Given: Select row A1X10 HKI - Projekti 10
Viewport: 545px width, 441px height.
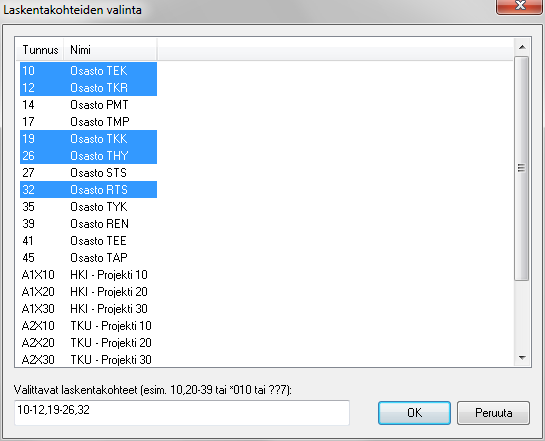Looking at the screenshot, I should tap(88, 275).
